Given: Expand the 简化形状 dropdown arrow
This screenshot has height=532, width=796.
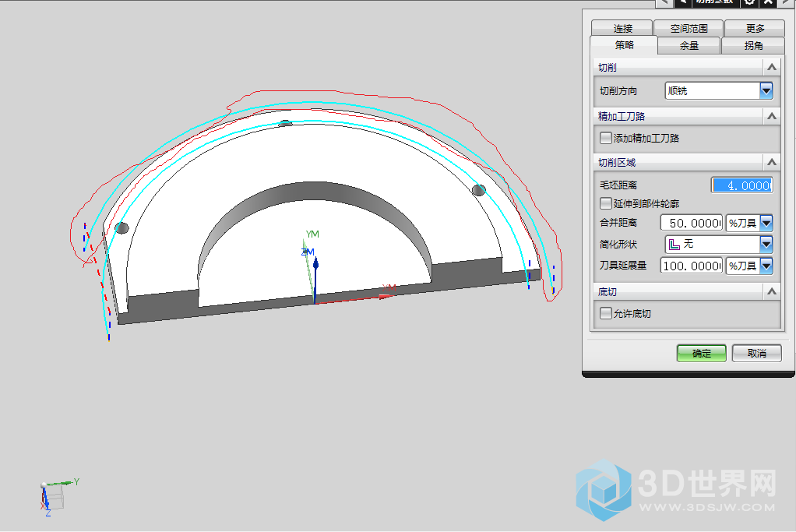Looking at the screenshot, I should (766, 245).
